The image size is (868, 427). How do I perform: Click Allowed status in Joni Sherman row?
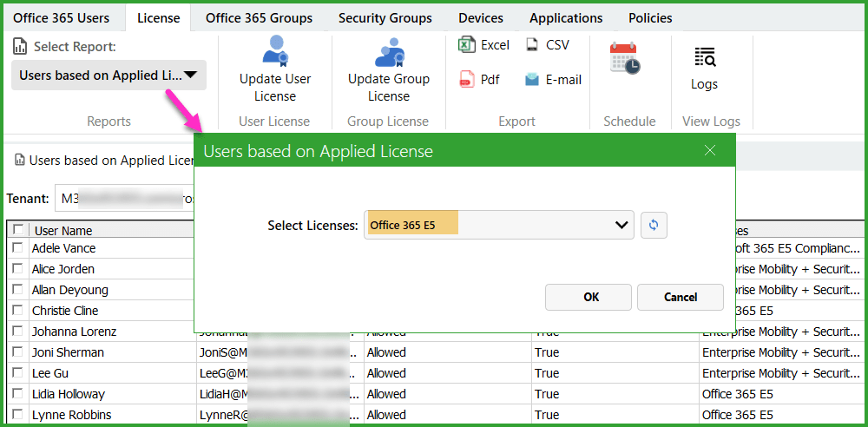point(386,352)
